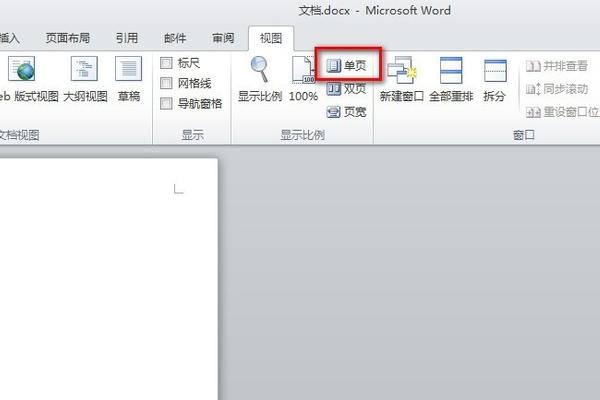
Task: Open the 显示比例 zoom dialog magnifier
Action: pyautogui.click(x=260, y=80)
